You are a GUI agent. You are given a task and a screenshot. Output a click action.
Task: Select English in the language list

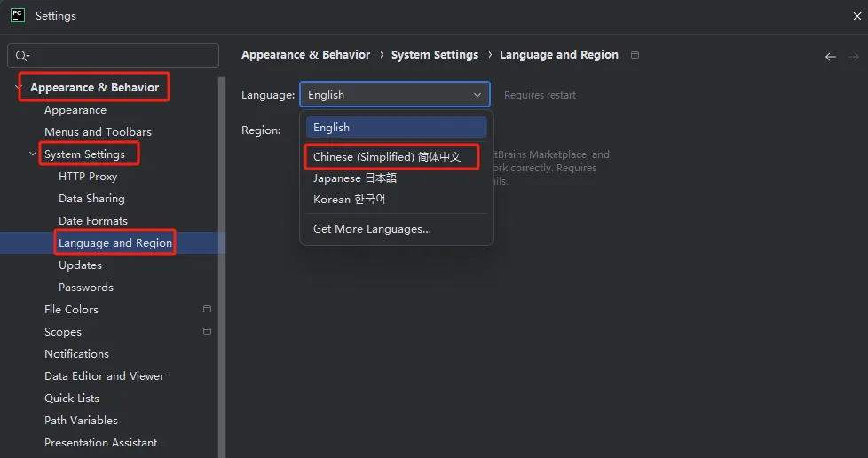(397, 128)
